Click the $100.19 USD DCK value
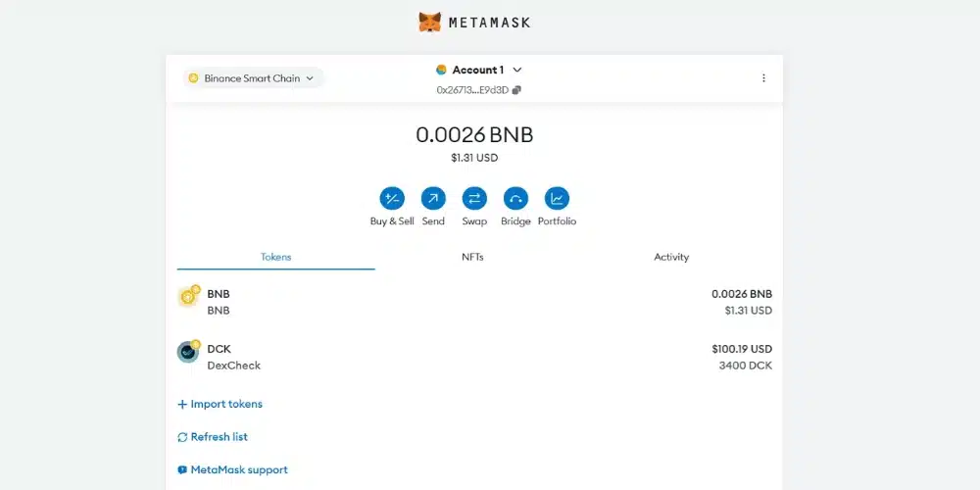Screen dimensions: 980x490 (x=742, y=349)
